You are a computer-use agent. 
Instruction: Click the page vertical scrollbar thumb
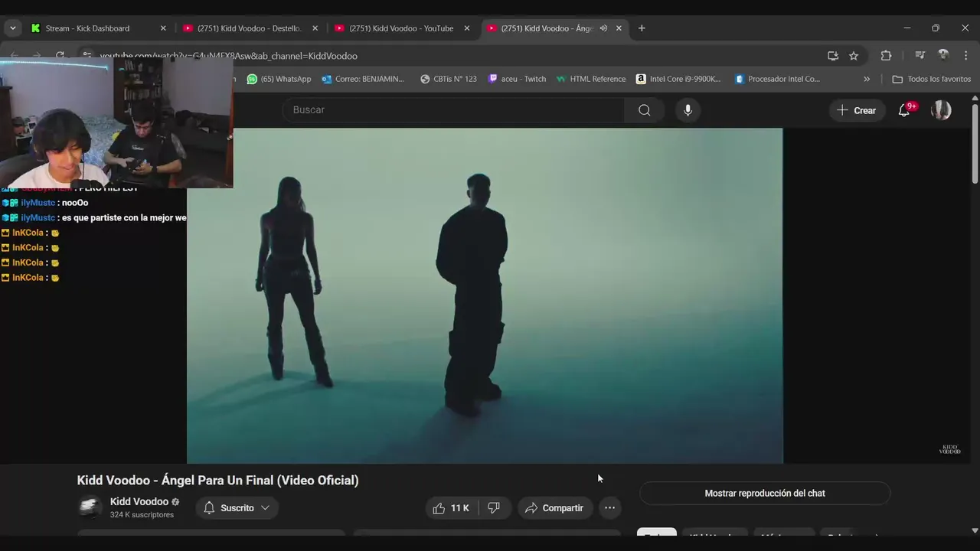pyautogui.click(x=975, y=144)
